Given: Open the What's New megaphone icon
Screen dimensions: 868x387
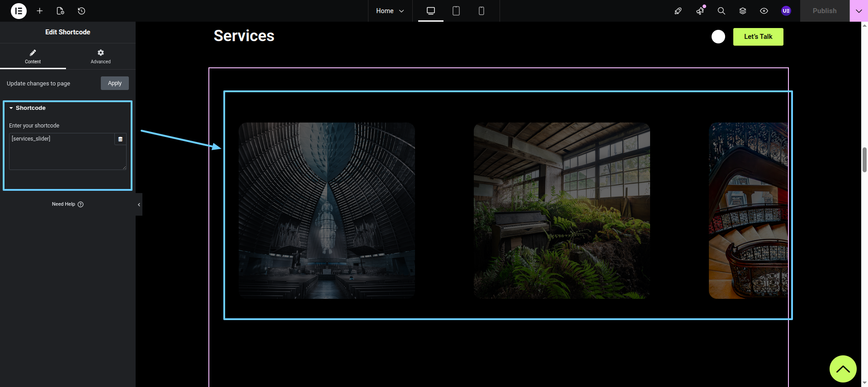Looking at the screenshot, I should pos(700,11).
